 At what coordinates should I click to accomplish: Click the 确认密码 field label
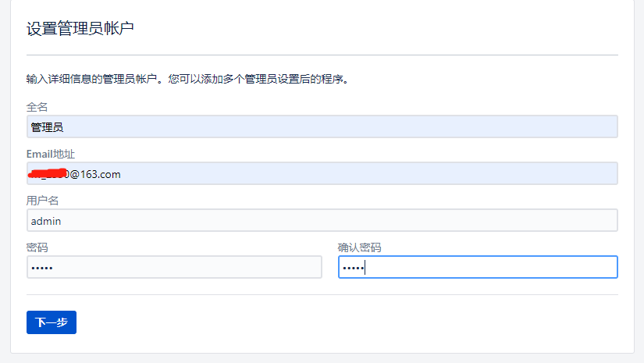coord(359,247)
